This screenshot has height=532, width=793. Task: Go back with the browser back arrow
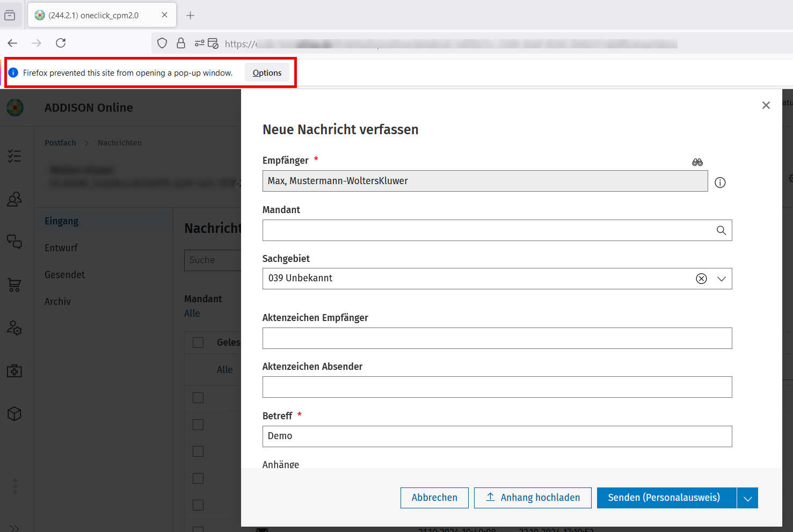click(x=13, y=43)
